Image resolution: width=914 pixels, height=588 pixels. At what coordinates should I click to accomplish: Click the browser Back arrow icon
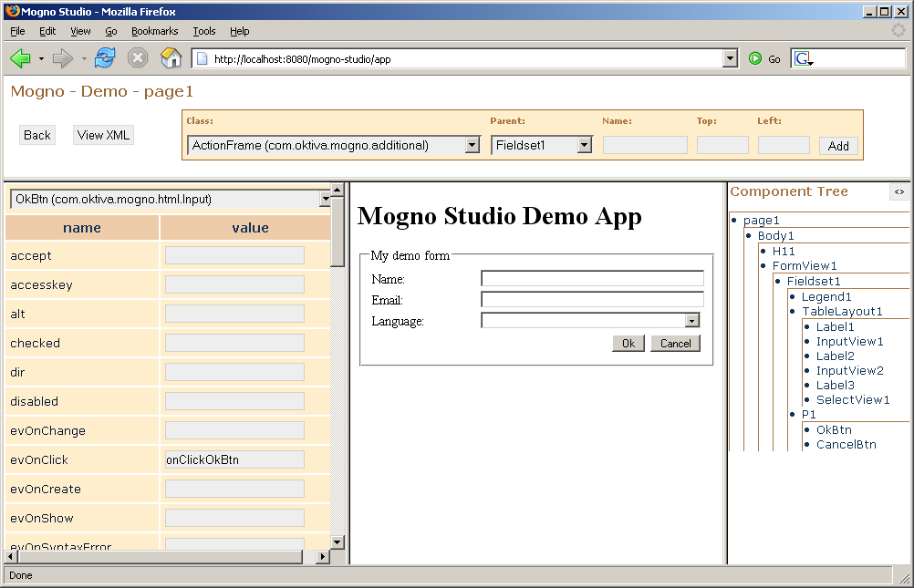coord(20,58)
